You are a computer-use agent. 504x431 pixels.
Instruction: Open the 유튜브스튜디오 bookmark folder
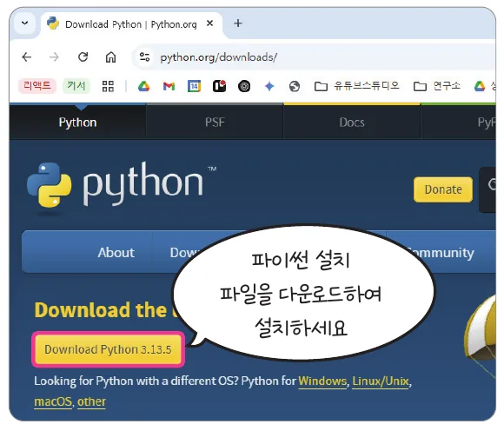tap(357, 86)
